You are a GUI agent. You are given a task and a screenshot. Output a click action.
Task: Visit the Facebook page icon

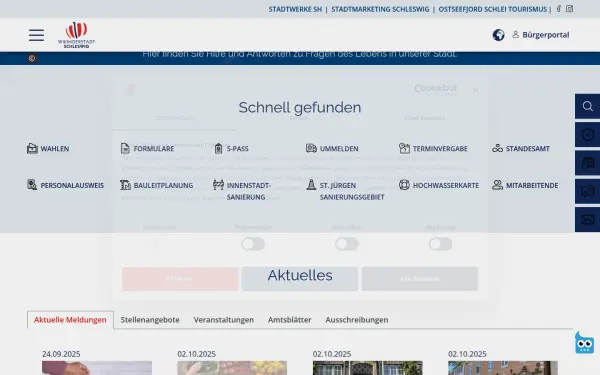559,9
